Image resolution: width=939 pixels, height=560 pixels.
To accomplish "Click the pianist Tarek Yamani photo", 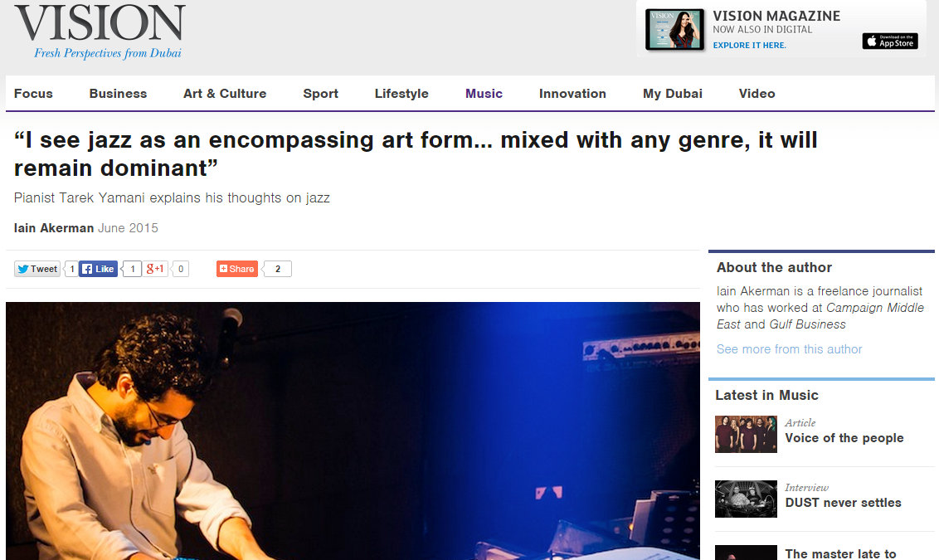I will (x=353, y=431).
